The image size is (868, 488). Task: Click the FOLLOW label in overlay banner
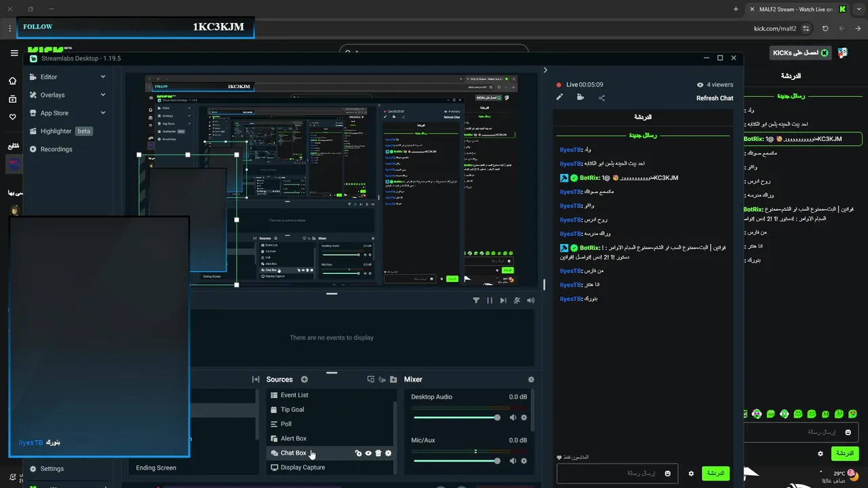(38, 27)
